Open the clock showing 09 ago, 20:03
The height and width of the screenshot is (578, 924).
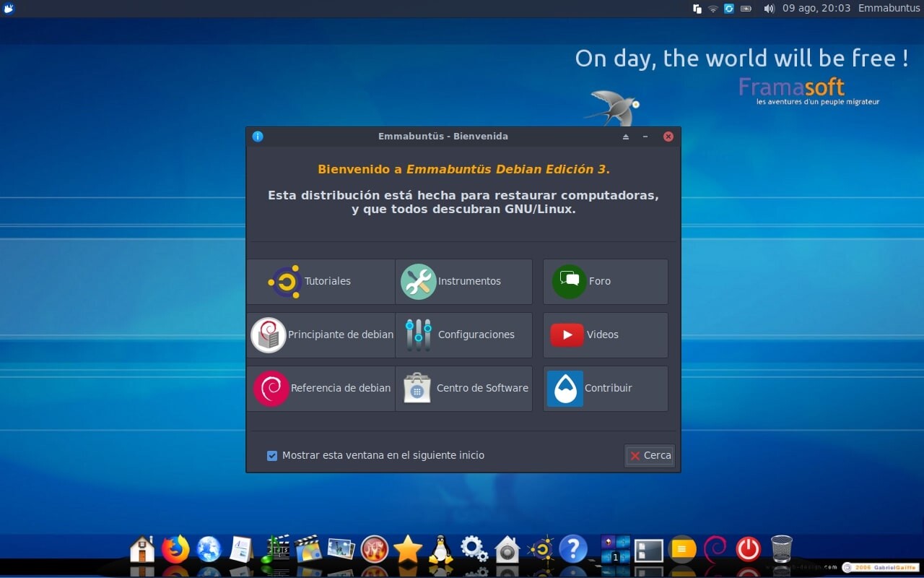(x=816, y=9)
